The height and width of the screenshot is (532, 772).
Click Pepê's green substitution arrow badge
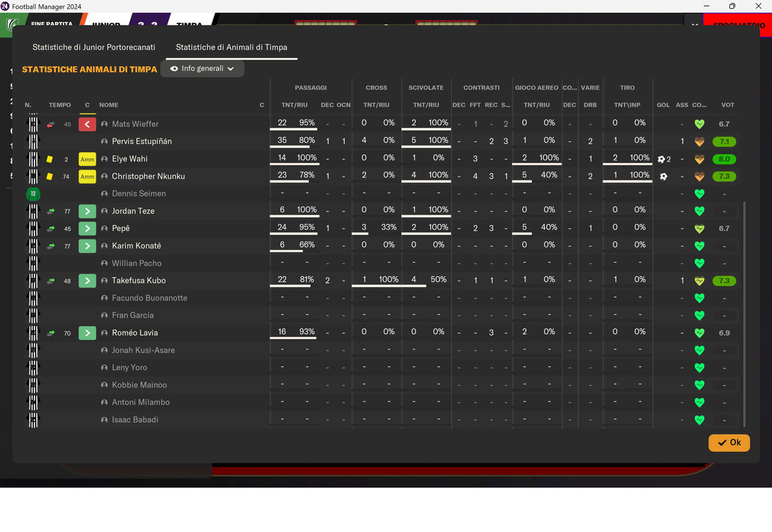coord(87,229)
